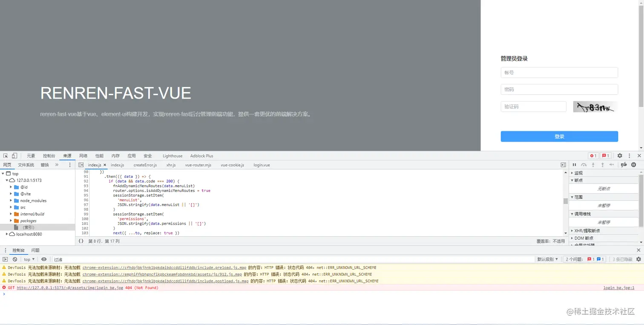Expand the @id folder
Viewport: 644px width, 325px height.
(11, 187)
